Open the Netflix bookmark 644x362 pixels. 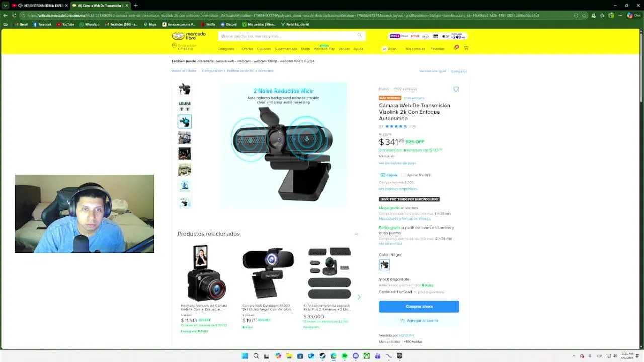tap(208, 24)
